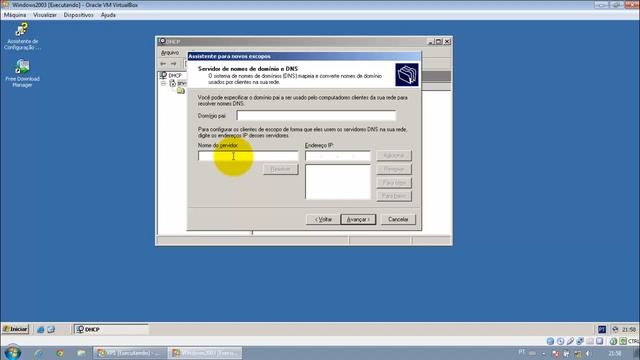This screenshot has width=640, height=360.
Task: Click VirtualBox USB devices status icon
Action: tap(570, 341)
